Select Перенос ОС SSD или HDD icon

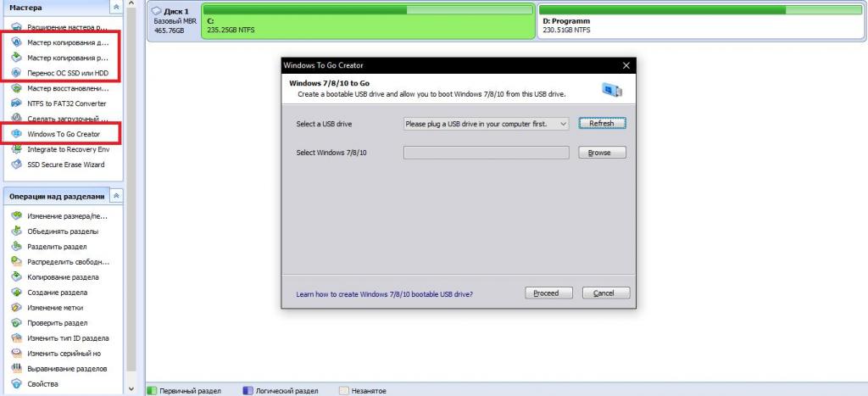pos(17,73)
